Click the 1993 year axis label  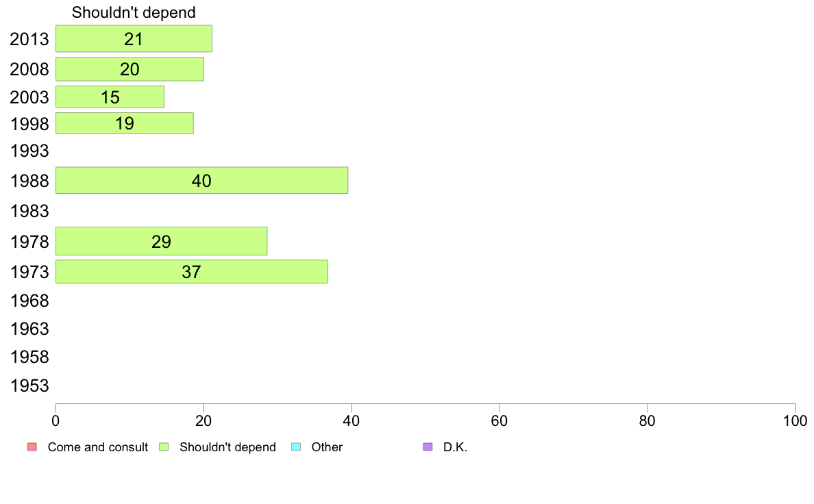click(29, 151)
